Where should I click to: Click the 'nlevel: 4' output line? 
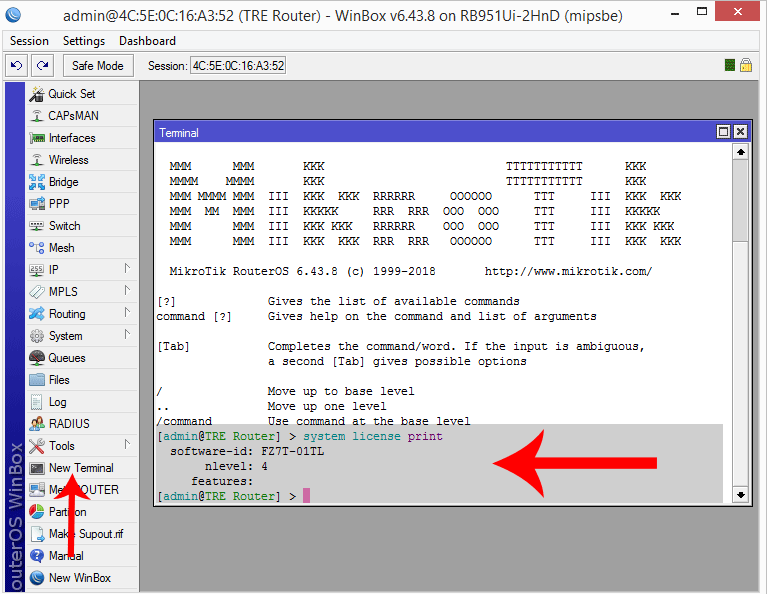click(236, 466)
